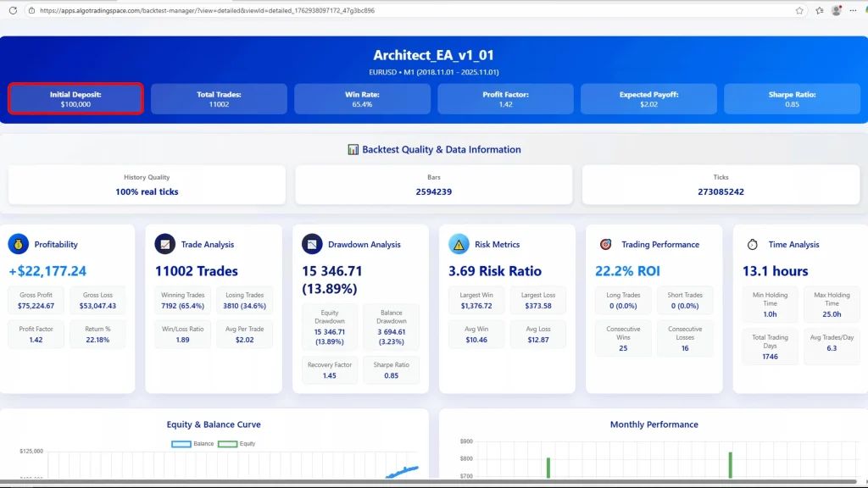Toggle Balance series in chart legend
The image size is (868, 488).
tap(193, 444)
